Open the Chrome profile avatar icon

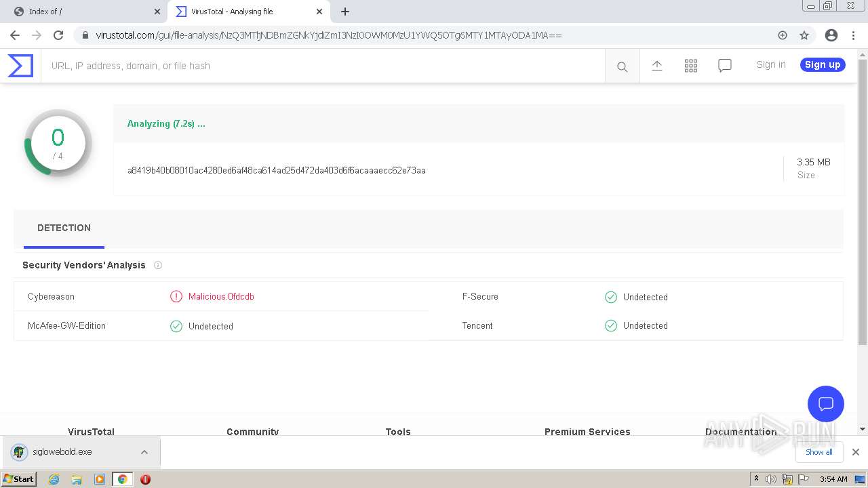[x=831, y=35]
